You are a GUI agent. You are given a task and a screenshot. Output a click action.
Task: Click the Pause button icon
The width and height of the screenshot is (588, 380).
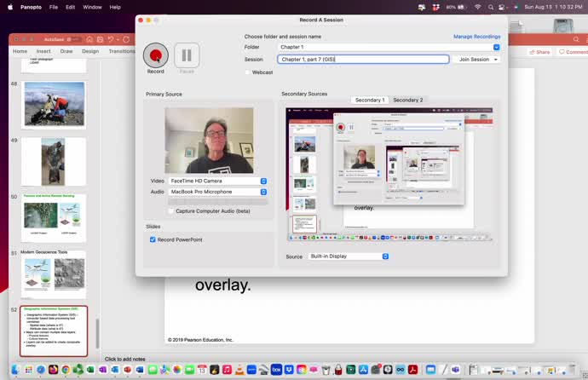point(187,55)
